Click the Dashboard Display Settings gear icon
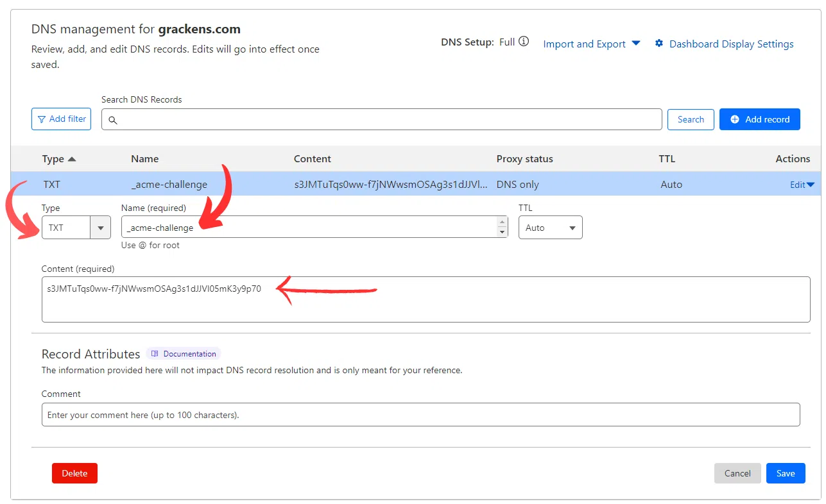Viewport: 826px width, 504px height. [658, 44]
